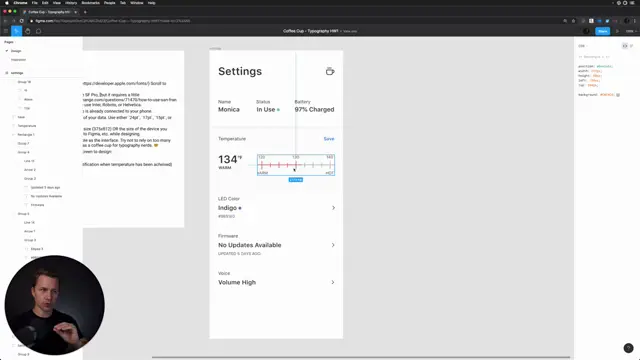The height and width of the screenshot is (360, 640).
Task: Open the History menu
Action: pos(71,3)
